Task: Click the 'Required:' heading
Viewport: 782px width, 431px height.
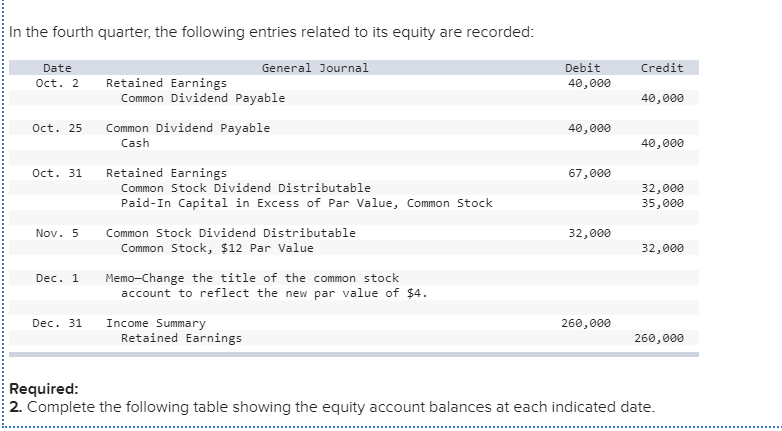Action: tap(44, 389)
